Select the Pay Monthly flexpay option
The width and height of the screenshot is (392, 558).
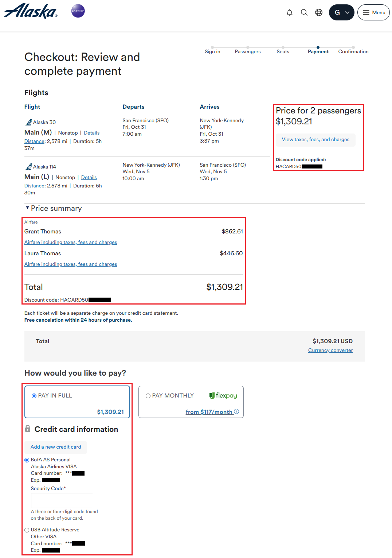pyautogui.click(x=148, y=396)
